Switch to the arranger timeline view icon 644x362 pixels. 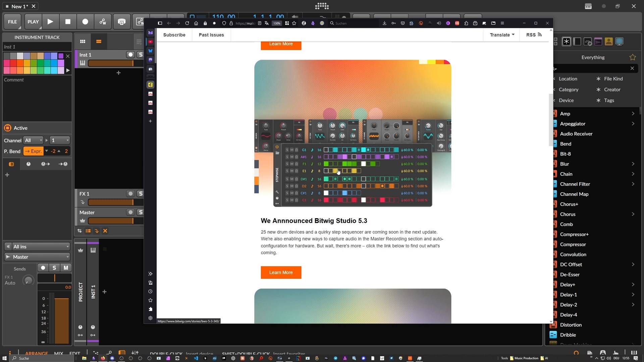point(99,42)
